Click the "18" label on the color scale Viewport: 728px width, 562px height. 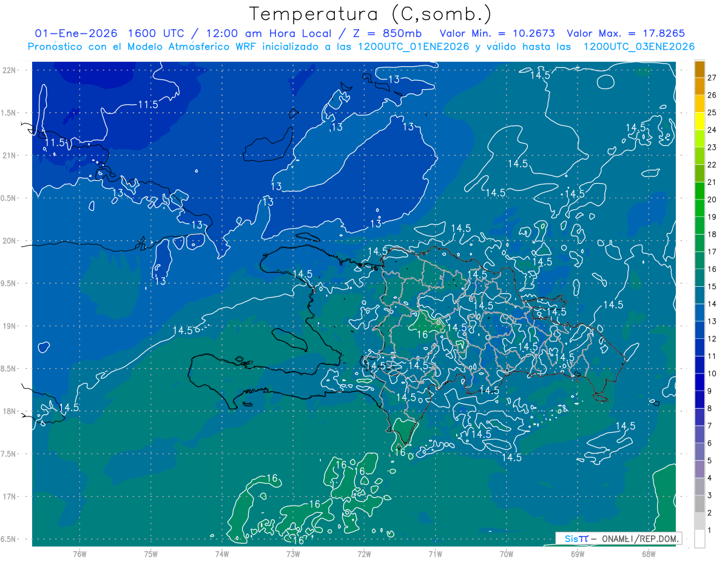tap(712, 234)
